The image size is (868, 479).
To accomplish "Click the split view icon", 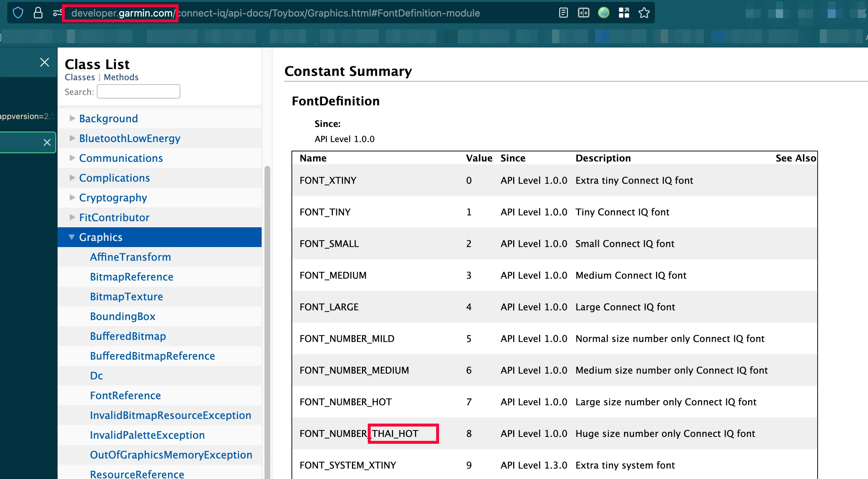I will (583, 13).
